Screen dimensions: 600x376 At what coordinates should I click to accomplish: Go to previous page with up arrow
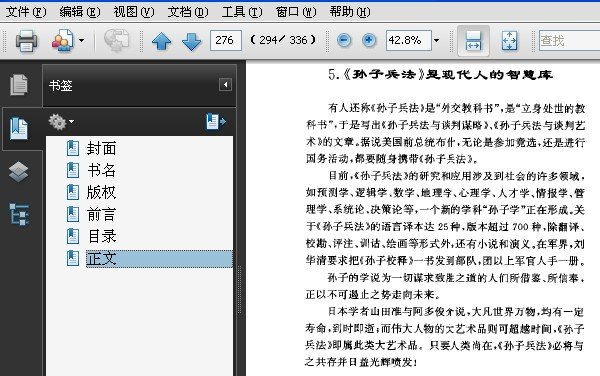[161, 41]
